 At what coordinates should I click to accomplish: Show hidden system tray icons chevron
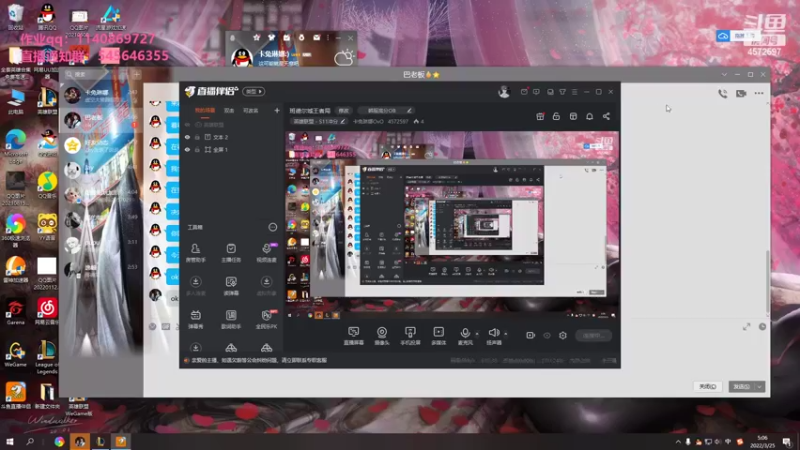click(678, 442)
